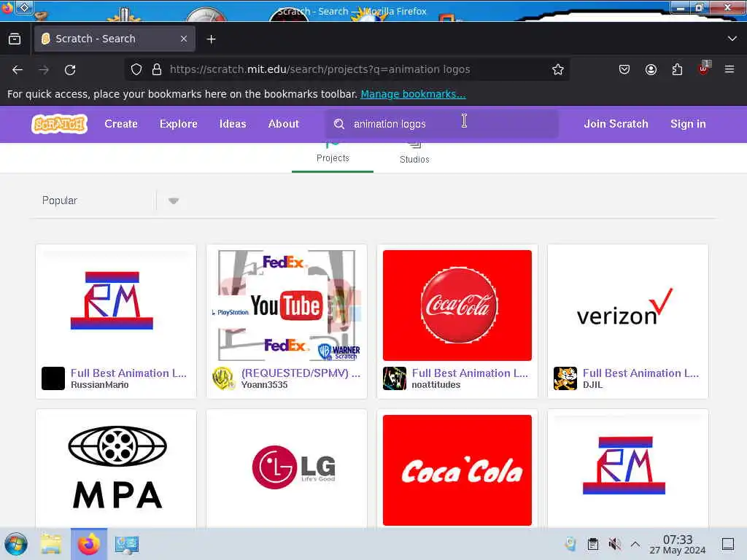The image size is (747, 560).
Task: Go to Scratch home via logo
Action: coord(59,124)
